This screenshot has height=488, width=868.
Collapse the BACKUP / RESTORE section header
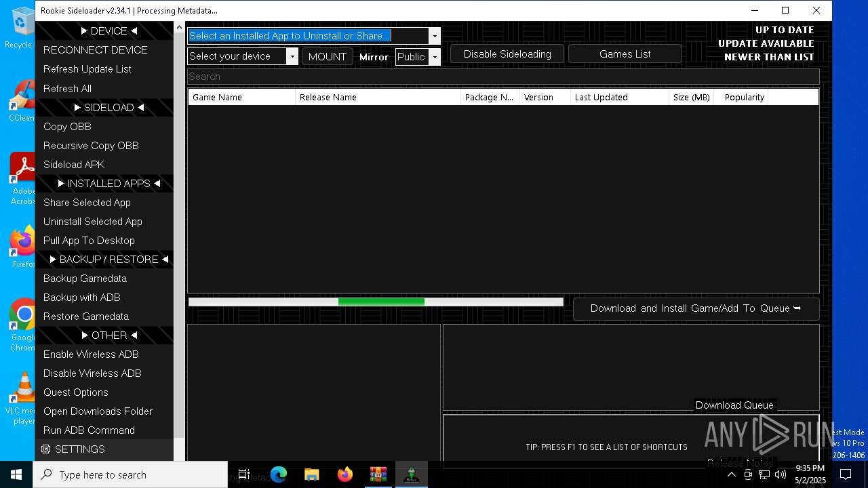(x=104, y=260)
